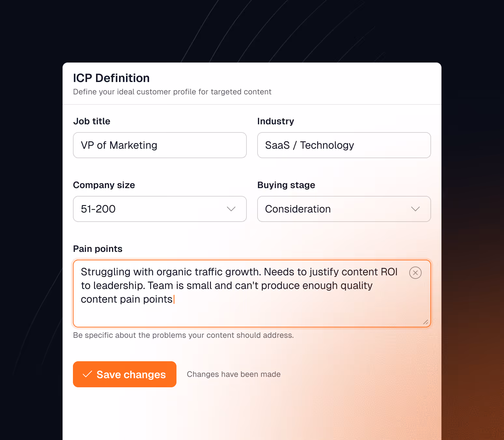Click the 'VP of Marketing' text in Job title
The height and width of the screenshot is (440, 504).
[119, 145]
